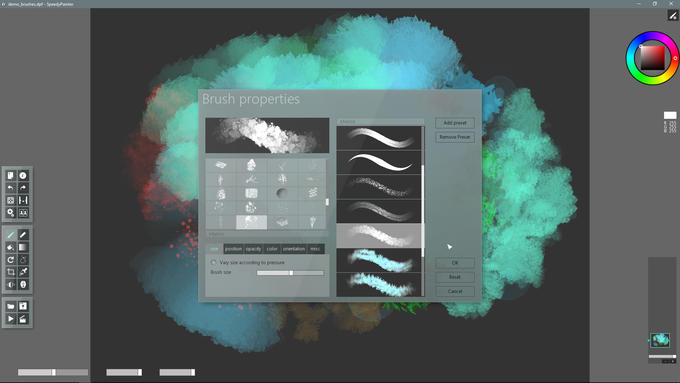Image resolution: width=680 pixels, height=383 pixels.
Task: Toggle the symmetry mirror icon left of the mask icon
Action: (x=10, y=285)
